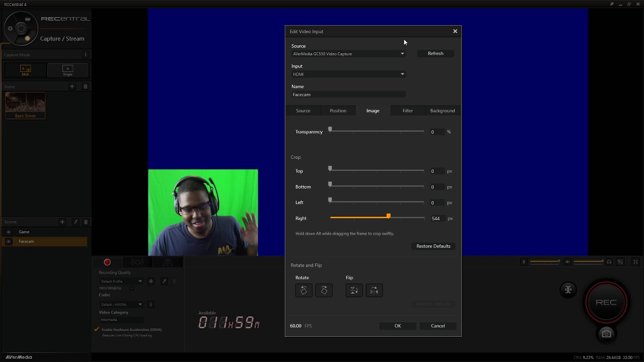The width and height of the screenshot is (644, 362).
Task: Open the audio mixer settings
Action: pyautogui.click(x=620, y=261)
